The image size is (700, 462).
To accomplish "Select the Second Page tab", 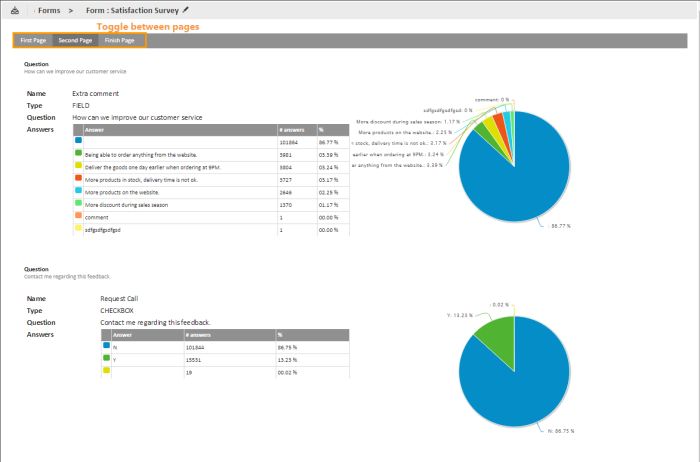I will [x=75, y=40].
